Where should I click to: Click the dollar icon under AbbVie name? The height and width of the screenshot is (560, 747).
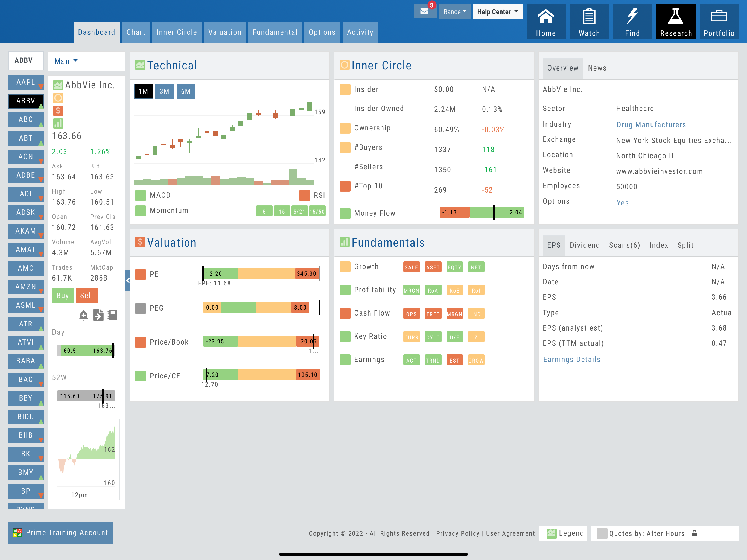(58, 110)
